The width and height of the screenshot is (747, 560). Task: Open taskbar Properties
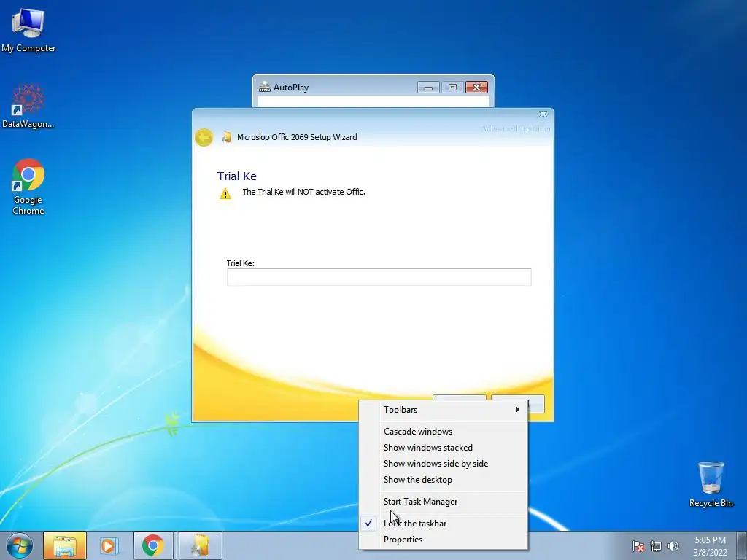pyautogui.click(x=444, y=540)
